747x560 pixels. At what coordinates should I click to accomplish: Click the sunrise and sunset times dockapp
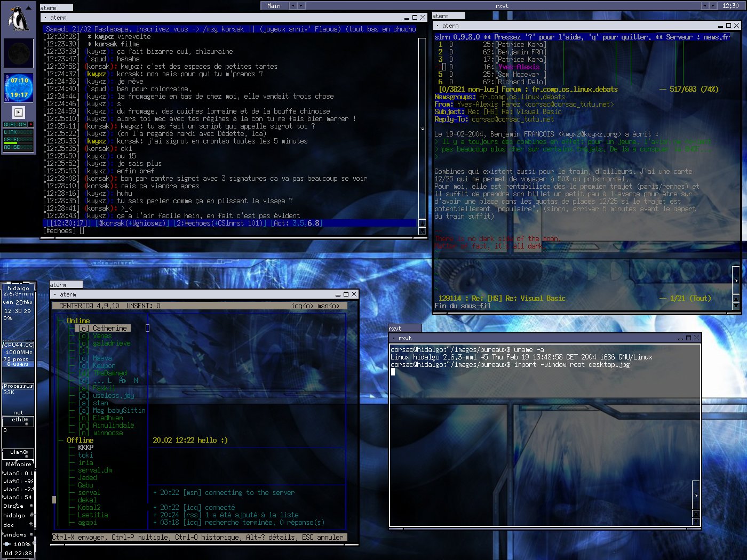[x=19, y=88]
